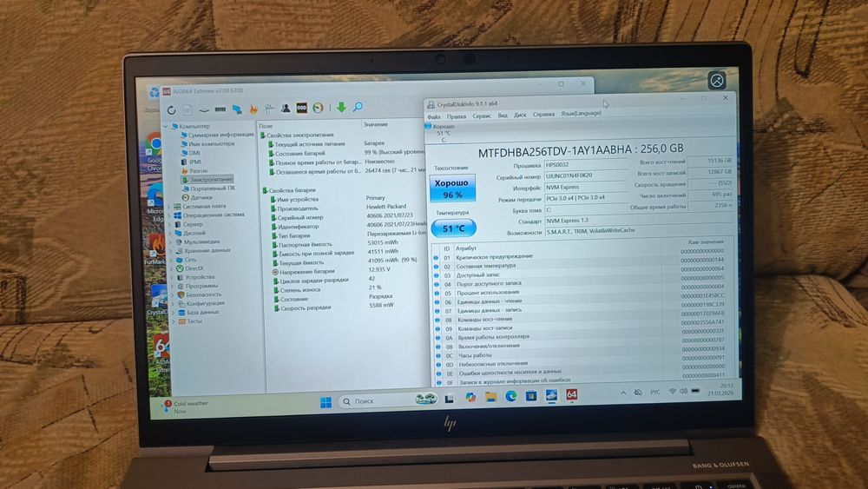The image size is (868, 489).
Task: Expand the Дисплей tree node
Action: click(x=170, y=233)
